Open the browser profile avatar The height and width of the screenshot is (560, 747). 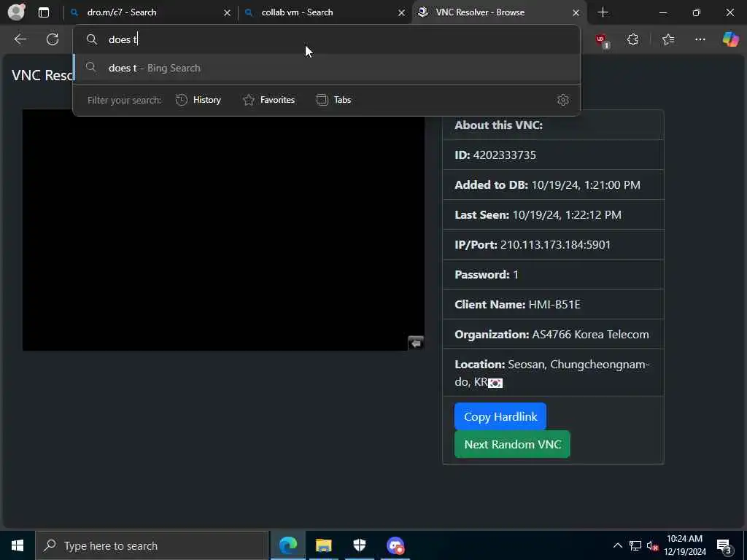[x=16, y=12]
